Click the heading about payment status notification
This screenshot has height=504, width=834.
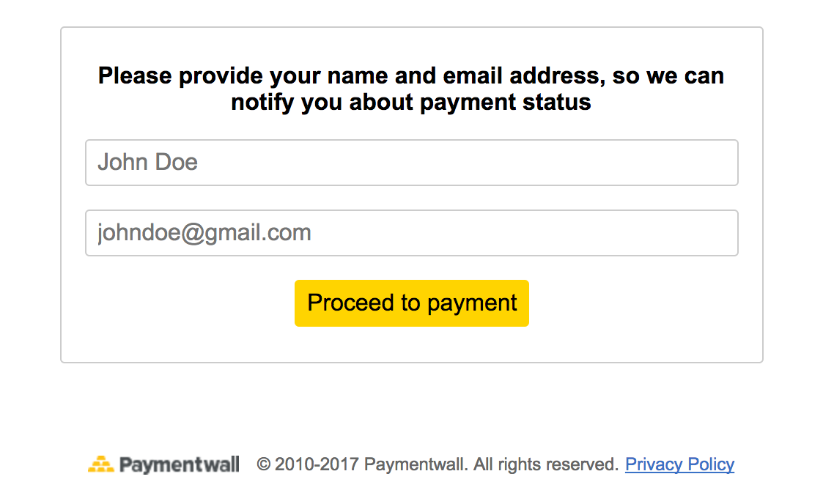(411, 89)
